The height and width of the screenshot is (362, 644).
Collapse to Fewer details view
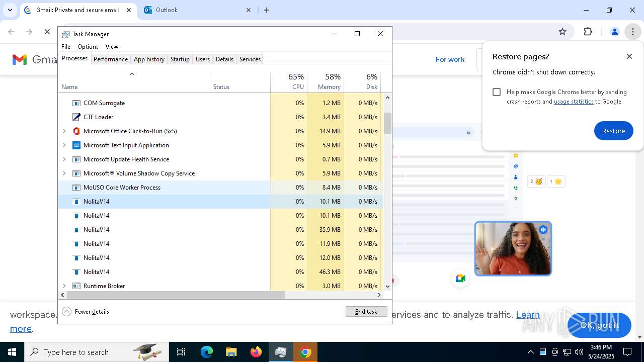pos(86,312)
